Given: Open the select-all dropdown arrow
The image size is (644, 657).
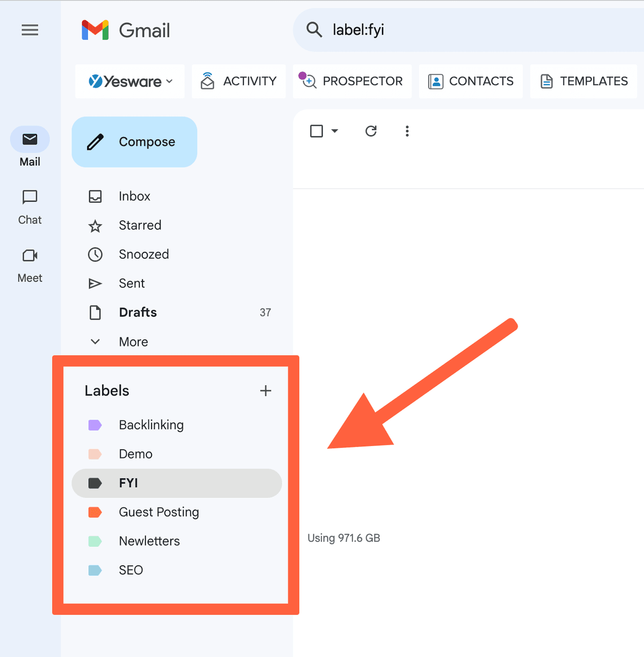Looking at the screenshot, I should (334, 130).
